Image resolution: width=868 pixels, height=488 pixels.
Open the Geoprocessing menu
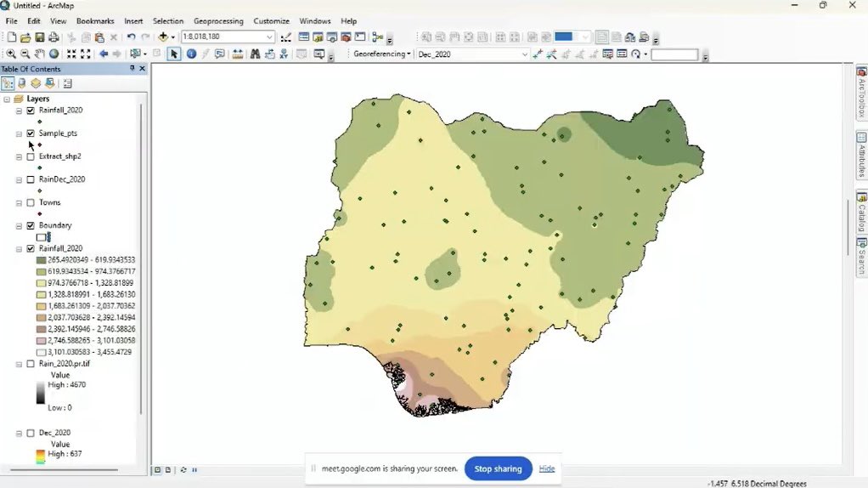tap(218, 21)
